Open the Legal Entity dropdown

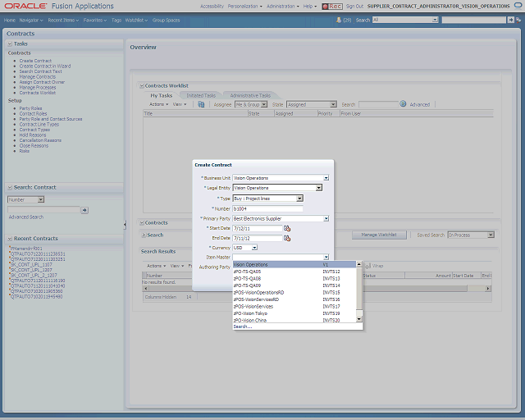click(x=319, y=188)
